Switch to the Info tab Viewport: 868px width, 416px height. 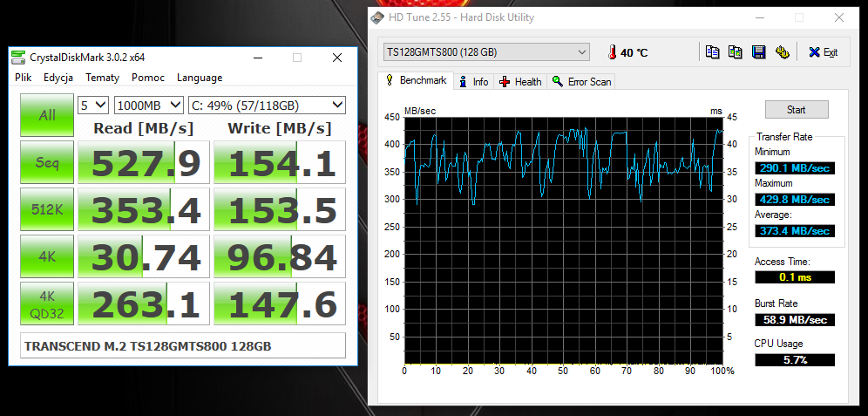(x=474, y=81)
